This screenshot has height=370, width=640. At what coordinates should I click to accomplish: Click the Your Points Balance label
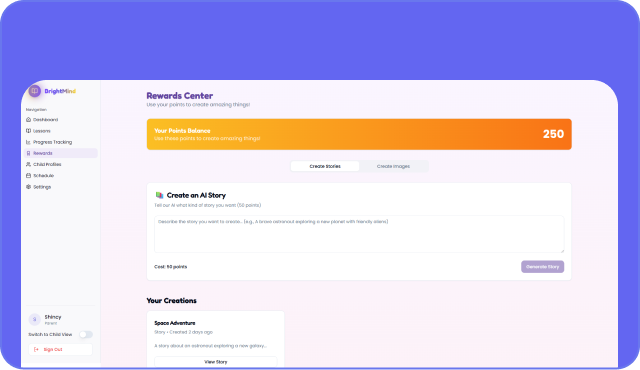coord(182,131)
